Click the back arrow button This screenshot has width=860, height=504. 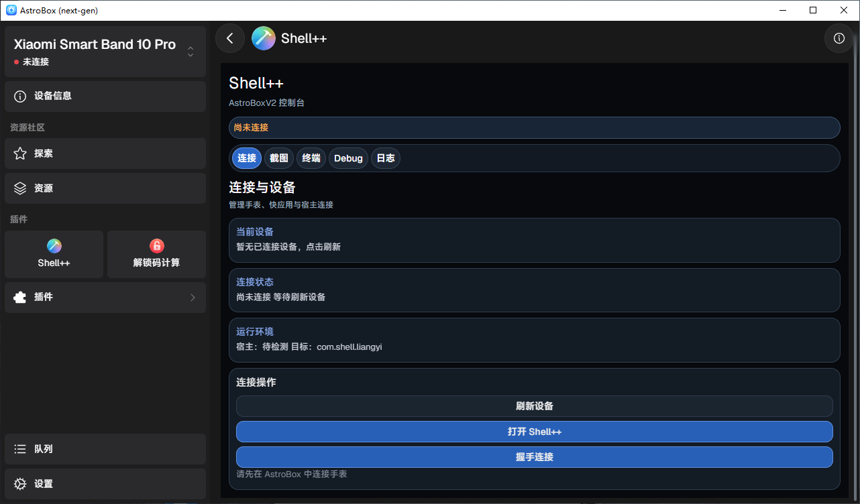[x=230, y=38]
